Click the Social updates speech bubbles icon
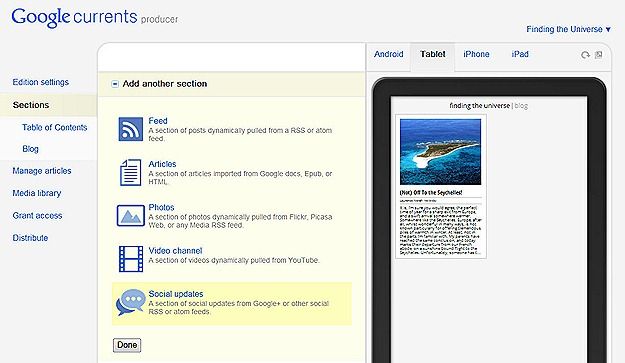The image size is (625, 363). 131,302
